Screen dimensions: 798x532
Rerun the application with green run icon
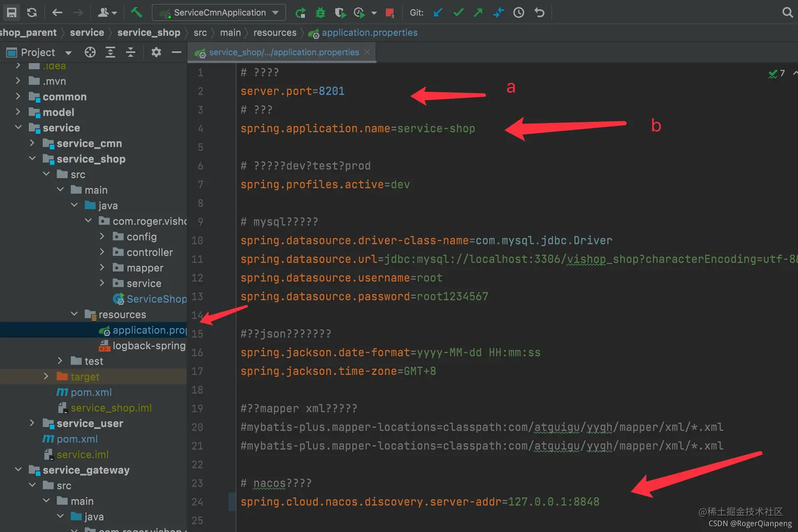tap(300, 12)
